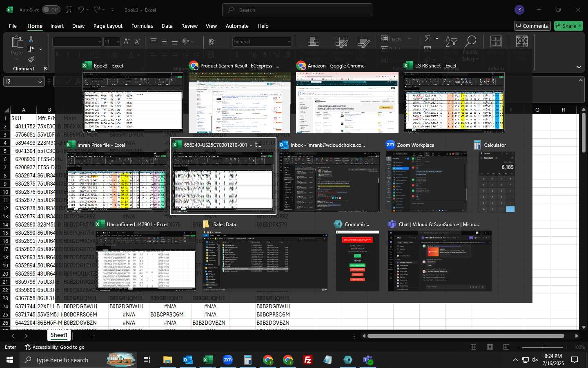Viewport: 588px width, 368px height.
Task: Switch to the View ribbon tab
Action: (x=211, y=26)
